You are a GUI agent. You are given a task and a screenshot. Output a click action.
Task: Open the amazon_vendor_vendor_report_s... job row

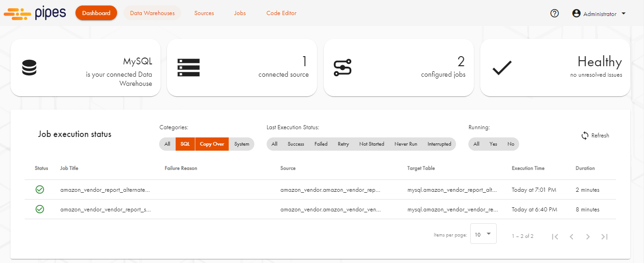point(105,210)
